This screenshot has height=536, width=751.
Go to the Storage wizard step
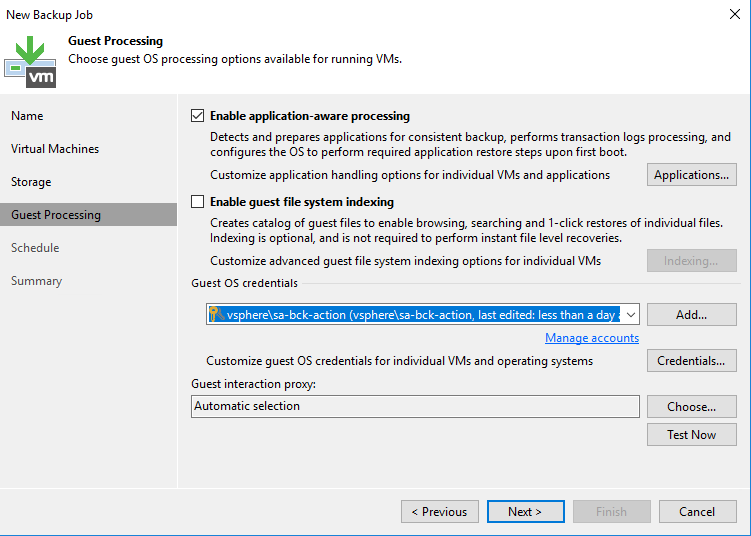pyautogui.click(x=31, y=182)
